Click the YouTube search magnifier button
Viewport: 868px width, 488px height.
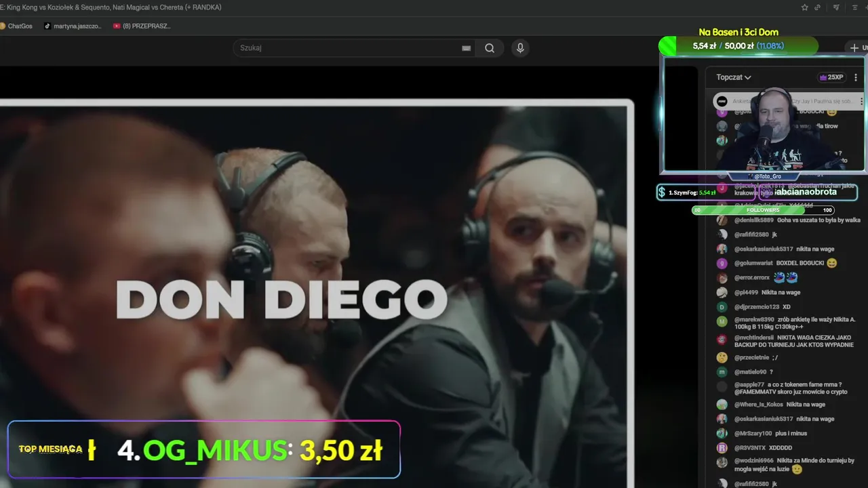tap(490, 48)
